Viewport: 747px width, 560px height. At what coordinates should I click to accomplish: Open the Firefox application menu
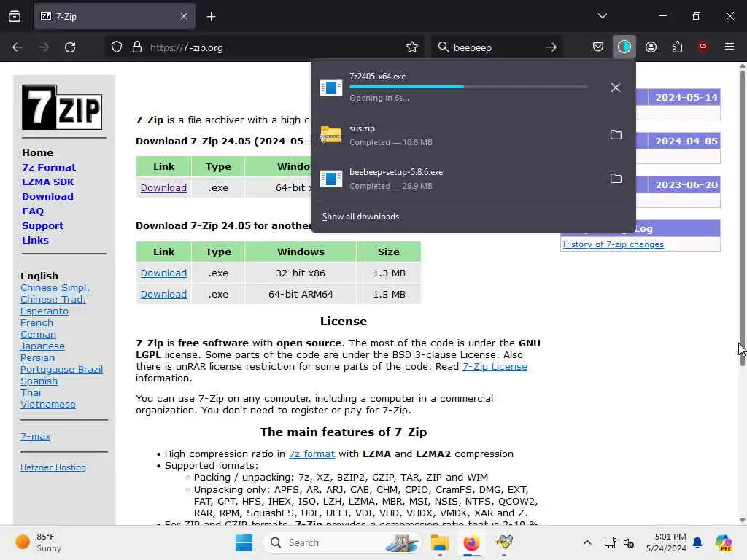coord(729,47)
